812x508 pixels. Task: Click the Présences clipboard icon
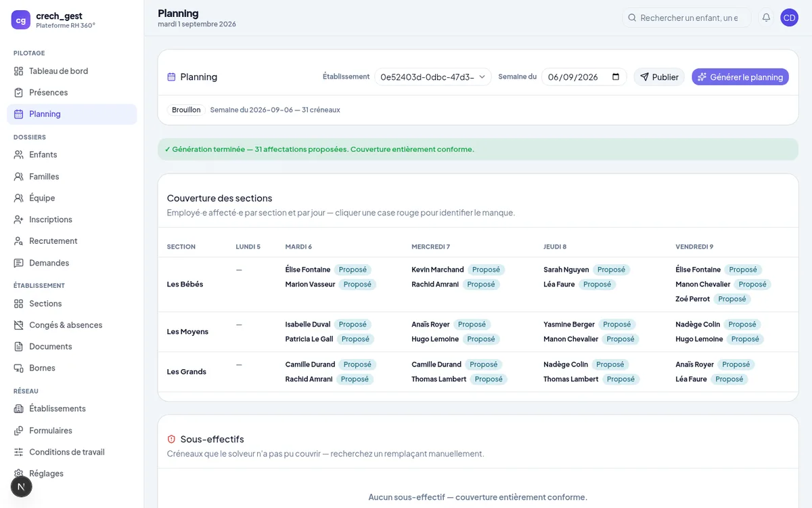tap(19, 93)
